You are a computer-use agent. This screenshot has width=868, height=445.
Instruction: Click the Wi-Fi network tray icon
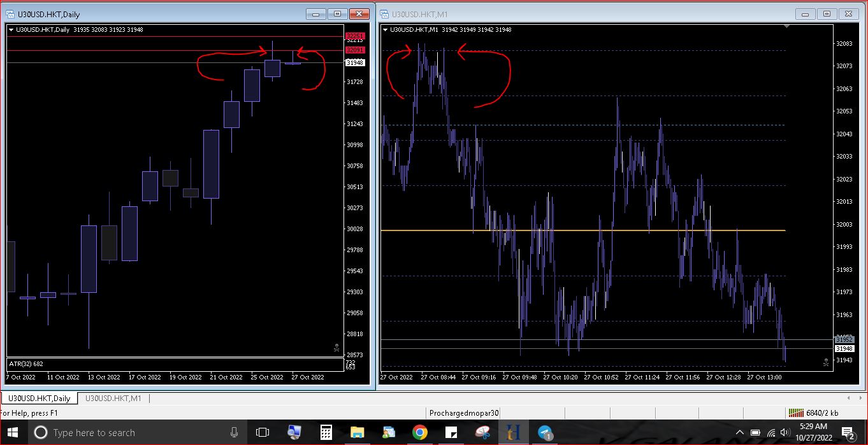770,433
